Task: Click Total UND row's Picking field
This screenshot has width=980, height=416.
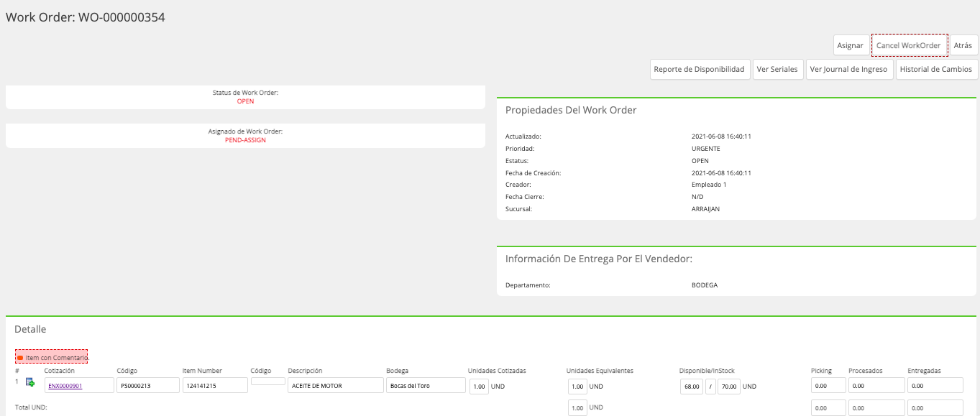Action: click(x=827, y=408)
